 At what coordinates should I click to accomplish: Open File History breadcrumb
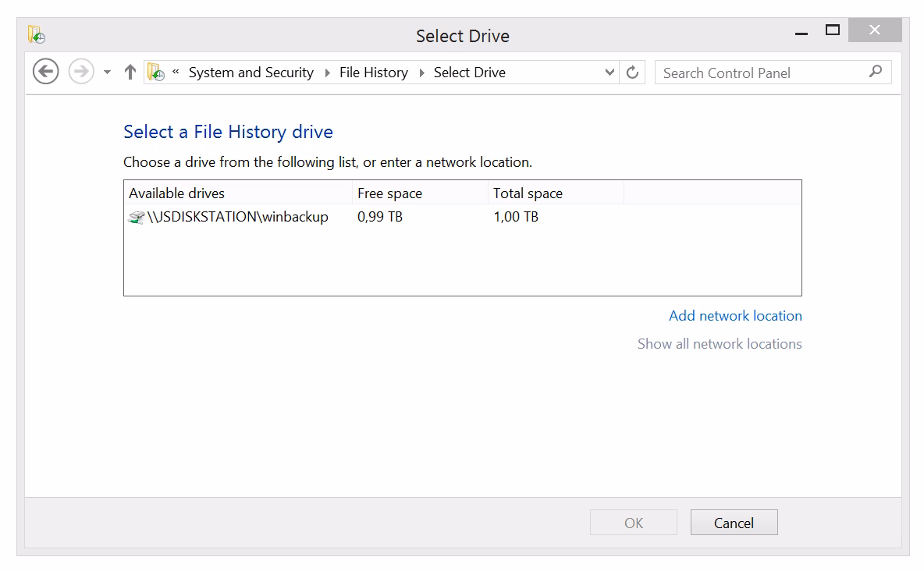(x=374, y=73)
